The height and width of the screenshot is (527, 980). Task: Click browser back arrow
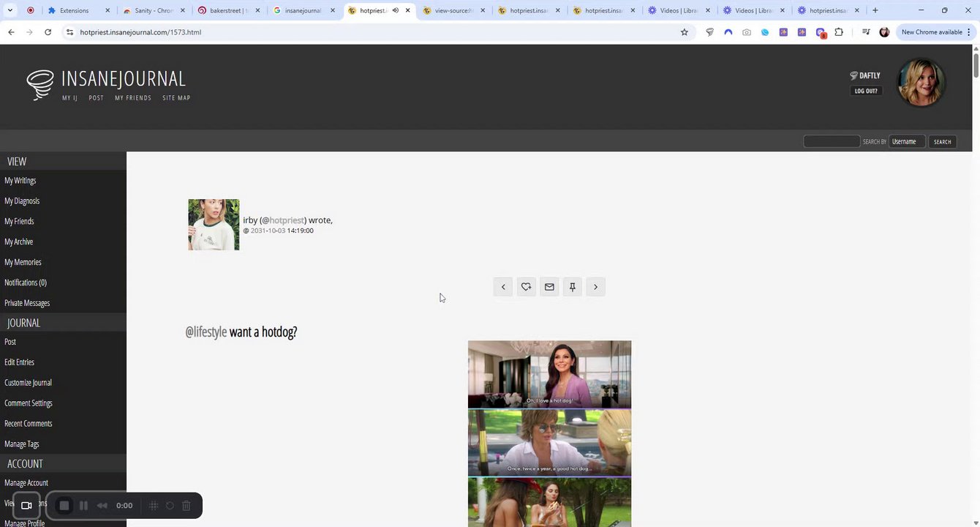click(11, 32)
